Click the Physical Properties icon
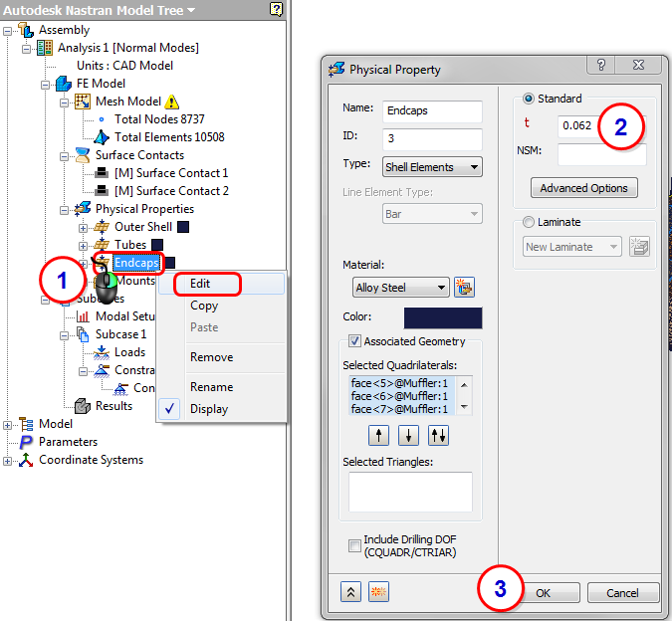 (x=83, y=209)
